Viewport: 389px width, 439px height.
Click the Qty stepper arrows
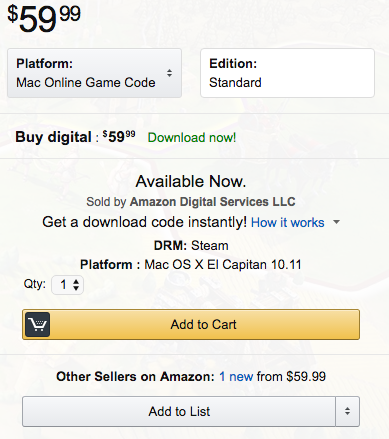(76, 285)
